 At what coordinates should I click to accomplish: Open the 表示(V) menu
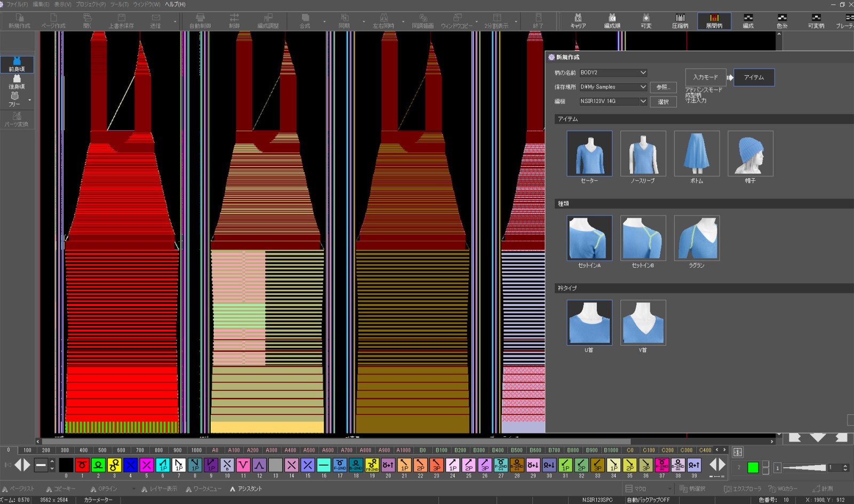coord(63,4)
